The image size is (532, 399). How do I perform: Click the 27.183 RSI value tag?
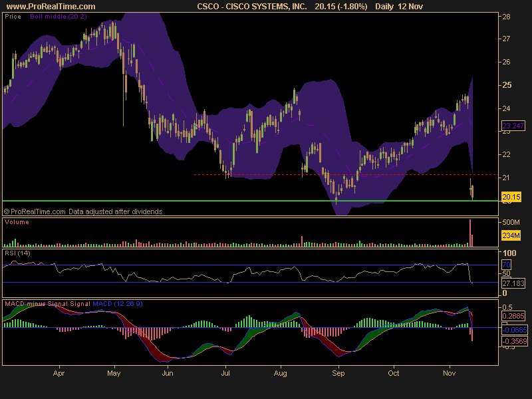coord(513,283)
